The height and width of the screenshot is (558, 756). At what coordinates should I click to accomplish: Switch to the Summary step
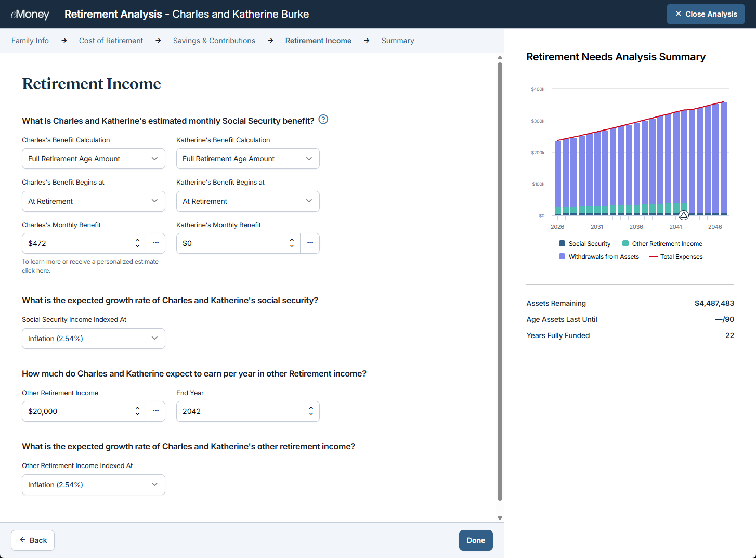(x=398, y=41)
